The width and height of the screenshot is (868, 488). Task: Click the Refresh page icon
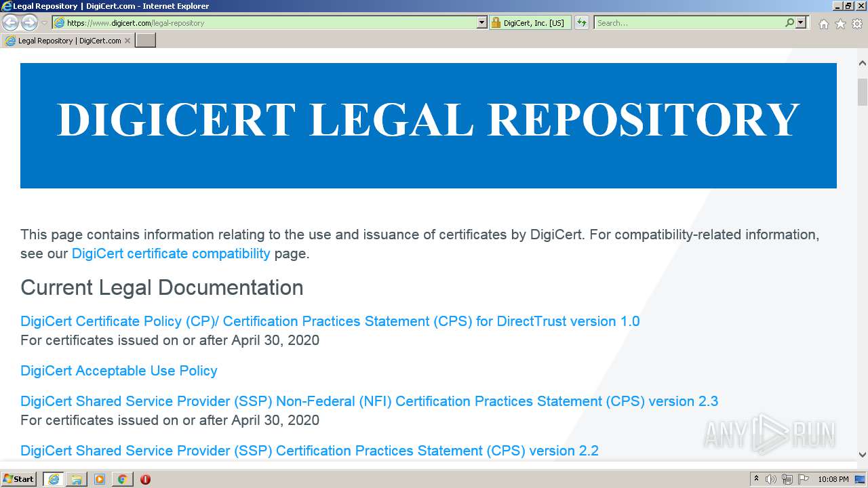pos(582,23)
